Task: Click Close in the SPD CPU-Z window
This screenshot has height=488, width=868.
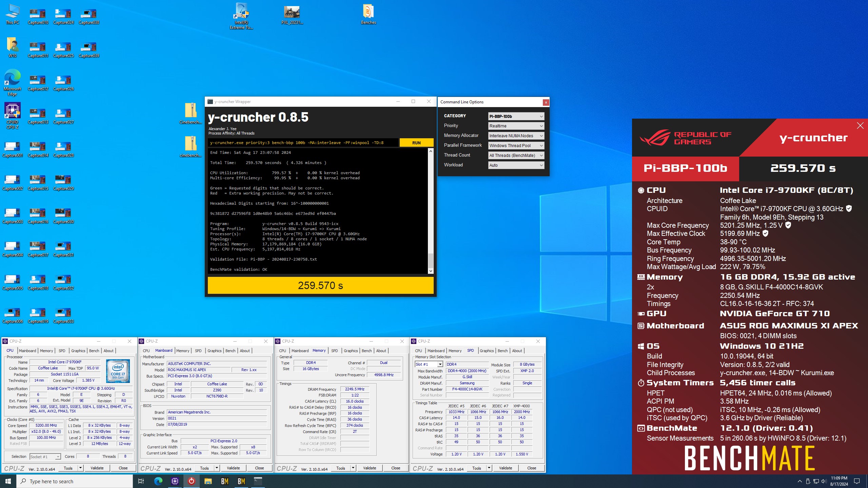Action: click(x=532, y=468)
